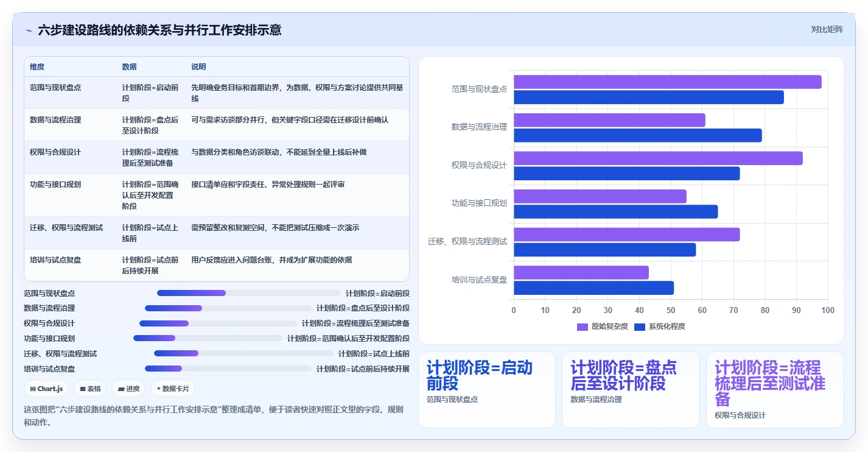Click purple bar for 迁移、权限与流程测试 in chart
The image size is (868, 452).
click(627, 235)
